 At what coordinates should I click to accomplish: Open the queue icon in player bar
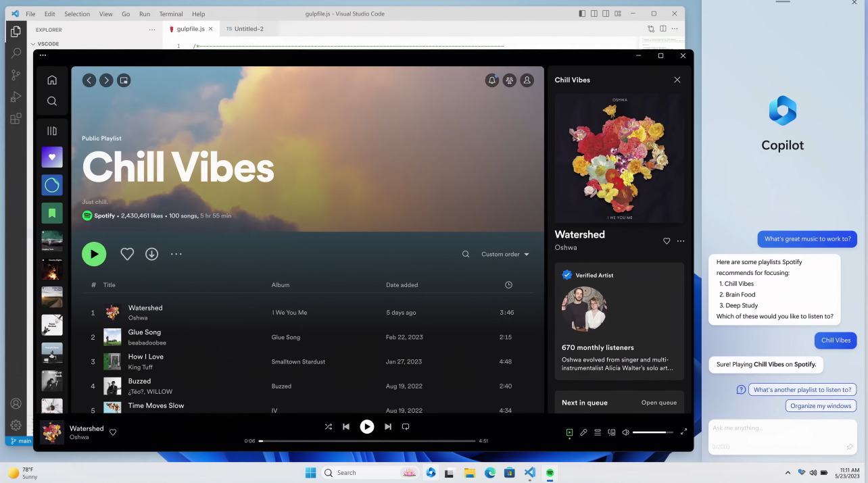pos(598,432)
